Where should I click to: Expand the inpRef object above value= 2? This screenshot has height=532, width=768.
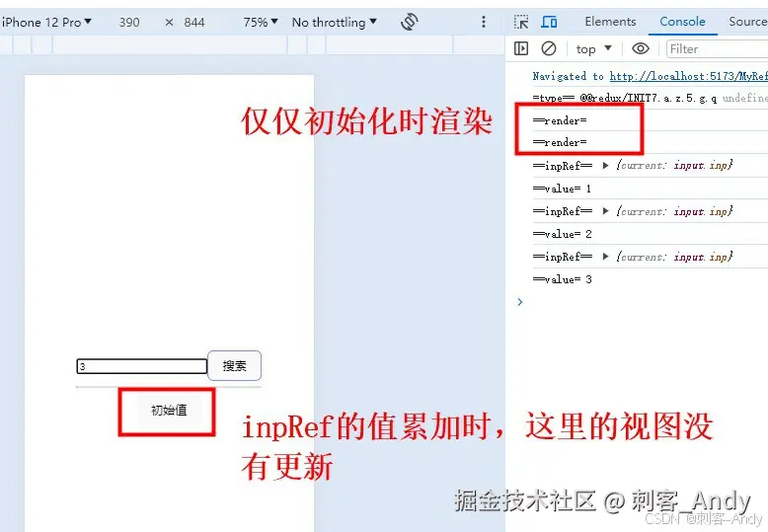pos(605,211)
